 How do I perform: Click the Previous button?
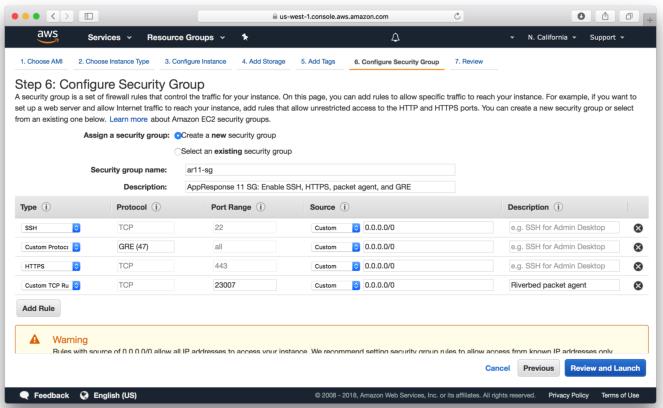point(538,368)
